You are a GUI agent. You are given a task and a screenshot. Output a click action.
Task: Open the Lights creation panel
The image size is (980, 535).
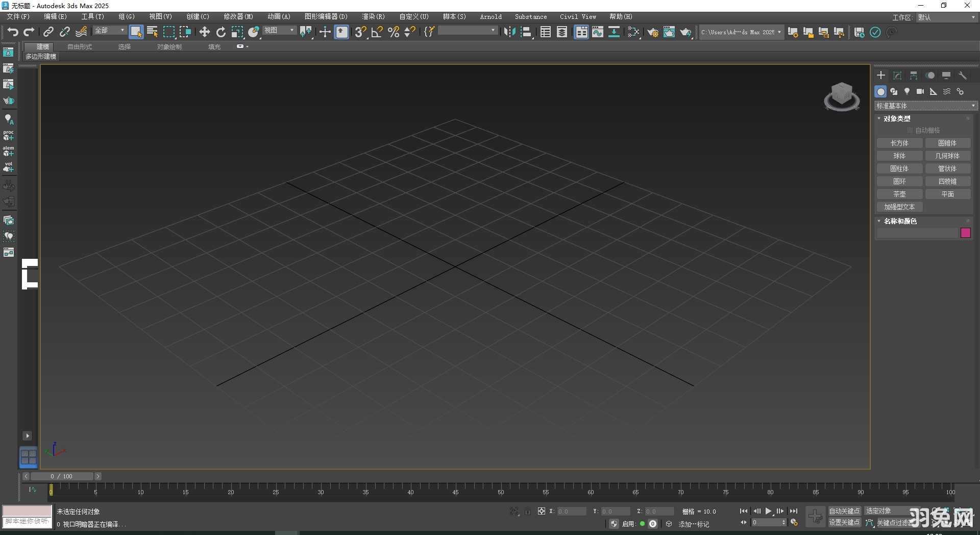tap(908, 91)
